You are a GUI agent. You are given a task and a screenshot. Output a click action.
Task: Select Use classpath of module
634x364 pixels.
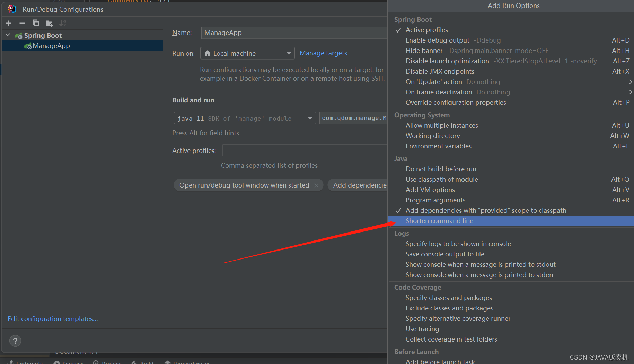click(x=511, y=179)
